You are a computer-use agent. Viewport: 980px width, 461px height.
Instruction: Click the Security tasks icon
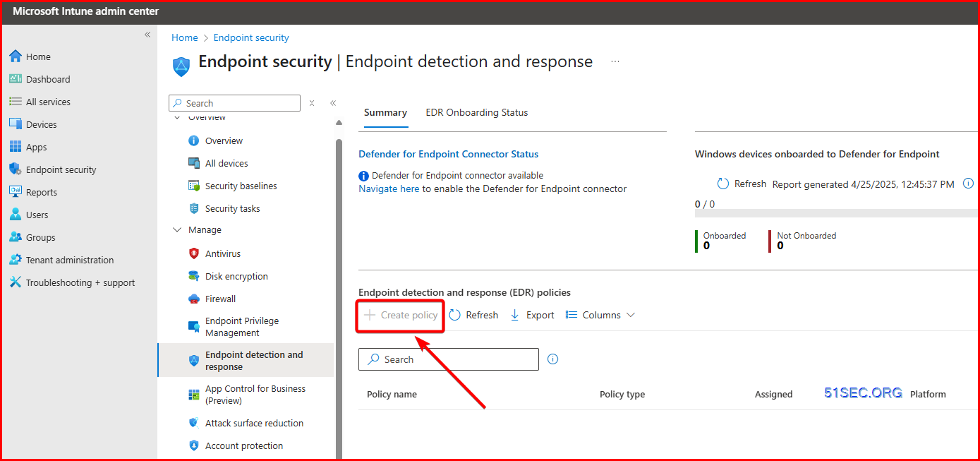coord(194,208)
